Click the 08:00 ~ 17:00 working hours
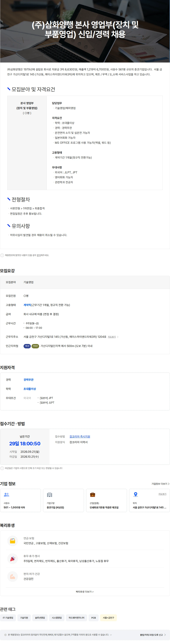The width and height of the screenshot is (170, 644). tap(34, 328)
